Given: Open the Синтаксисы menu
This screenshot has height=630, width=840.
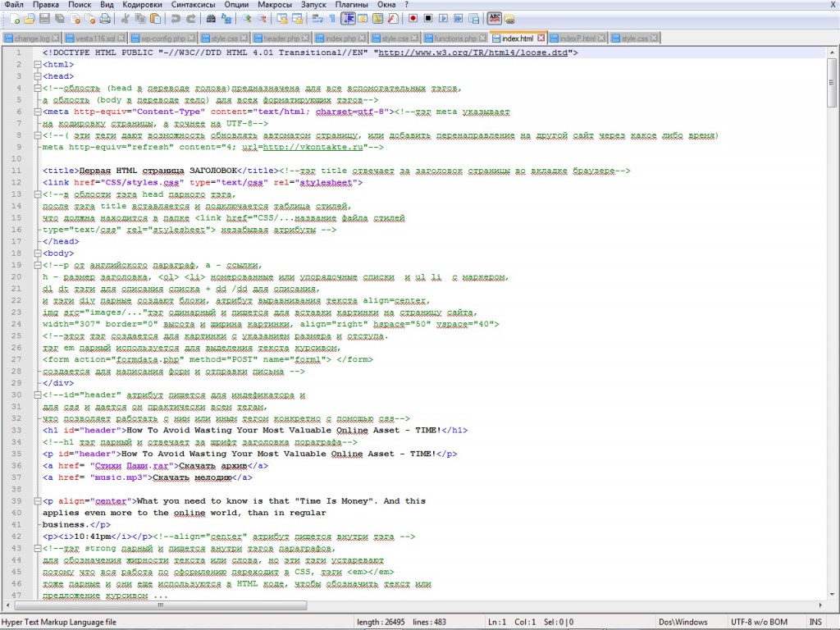Looking at the screenshot, I should [x=193, y=4].
